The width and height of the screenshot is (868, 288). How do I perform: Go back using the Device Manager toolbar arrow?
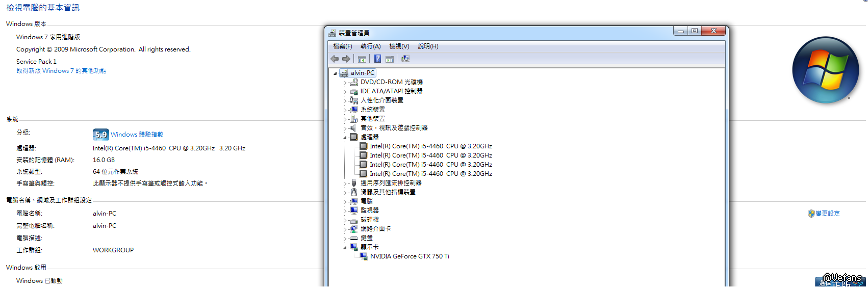(335, 59)
